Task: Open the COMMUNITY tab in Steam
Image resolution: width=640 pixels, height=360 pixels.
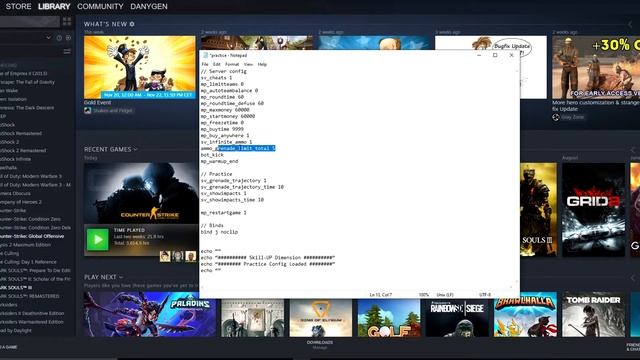Action: coord(100,7)
